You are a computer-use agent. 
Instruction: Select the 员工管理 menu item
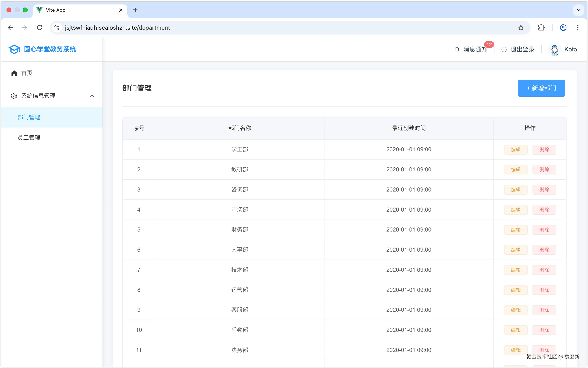tap(29, 137)
